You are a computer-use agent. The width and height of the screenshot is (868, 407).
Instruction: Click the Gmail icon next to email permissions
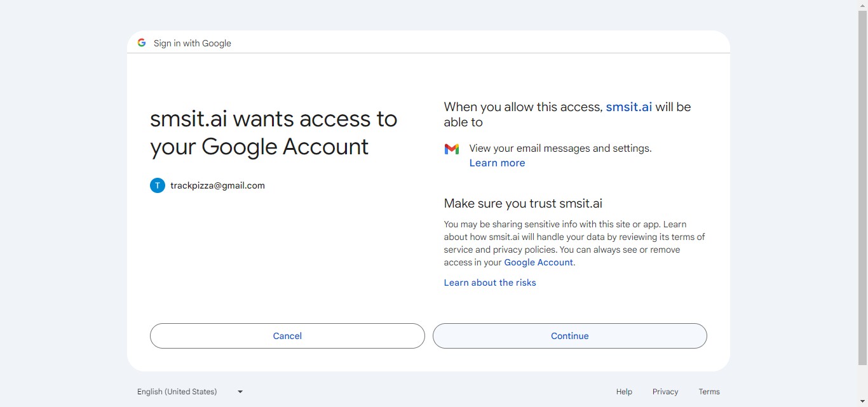click(x=451, y=149)
